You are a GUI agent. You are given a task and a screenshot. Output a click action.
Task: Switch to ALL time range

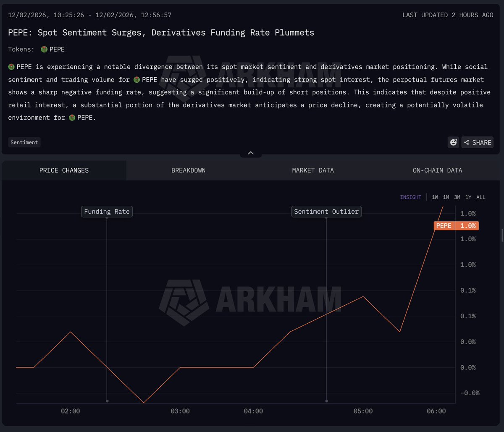pos(480,197)
